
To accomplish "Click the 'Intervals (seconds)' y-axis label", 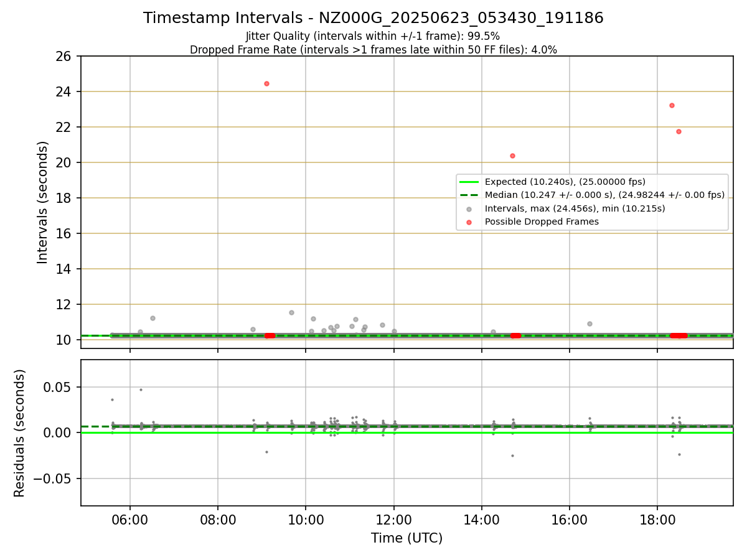I will click(42, 202).
